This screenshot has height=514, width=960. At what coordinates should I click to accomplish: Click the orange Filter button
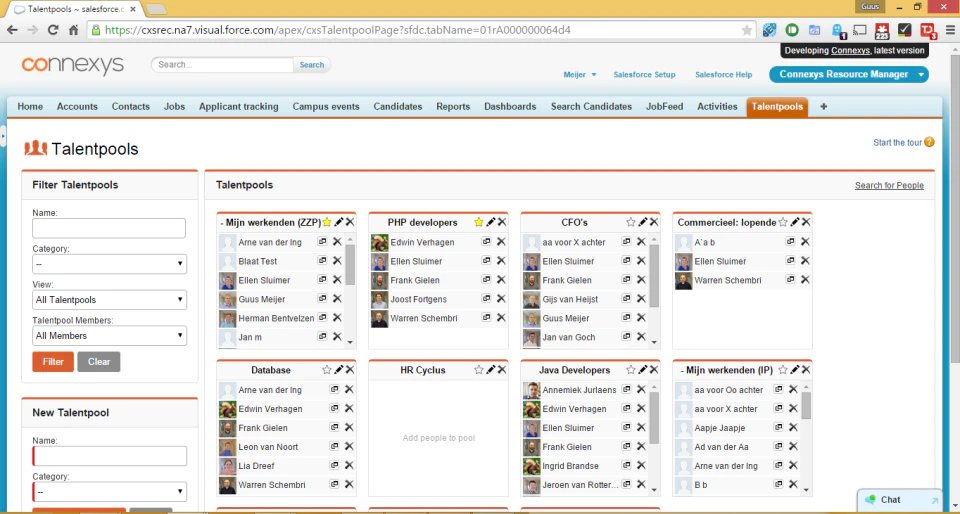tap(53, 362)
